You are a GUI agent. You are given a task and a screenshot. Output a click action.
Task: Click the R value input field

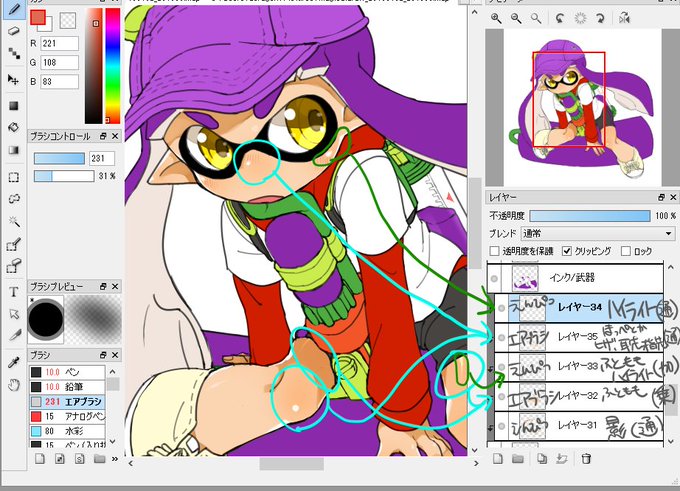60,43
